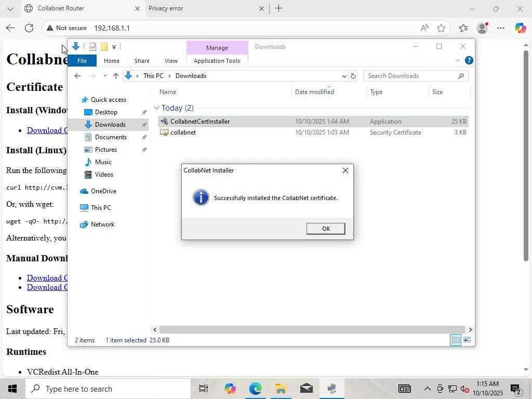Select This PC in the navigation pane
532x399 pixels.
tap(101, 208)
